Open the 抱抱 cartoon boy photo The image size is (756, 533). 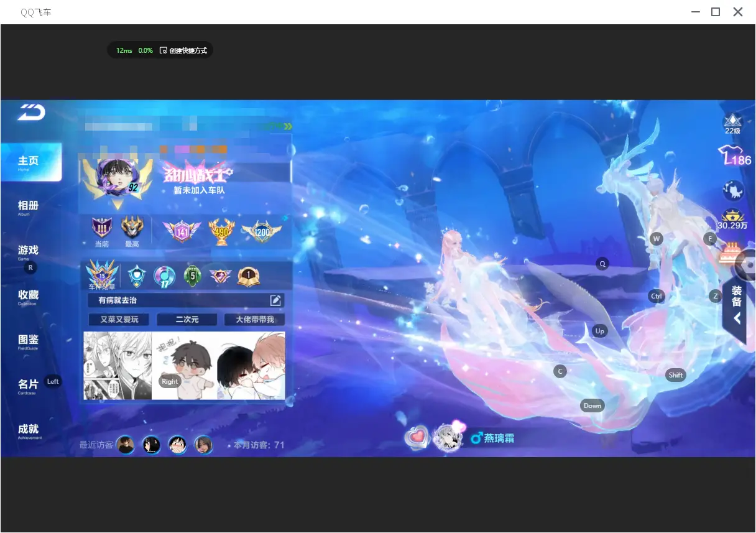coord(185,366)
